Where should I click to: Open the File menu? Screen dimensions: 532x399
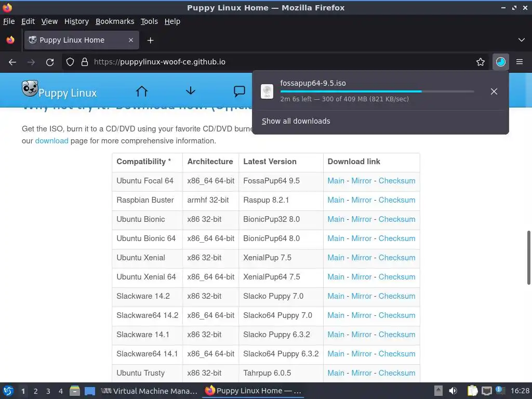(9, 21)
